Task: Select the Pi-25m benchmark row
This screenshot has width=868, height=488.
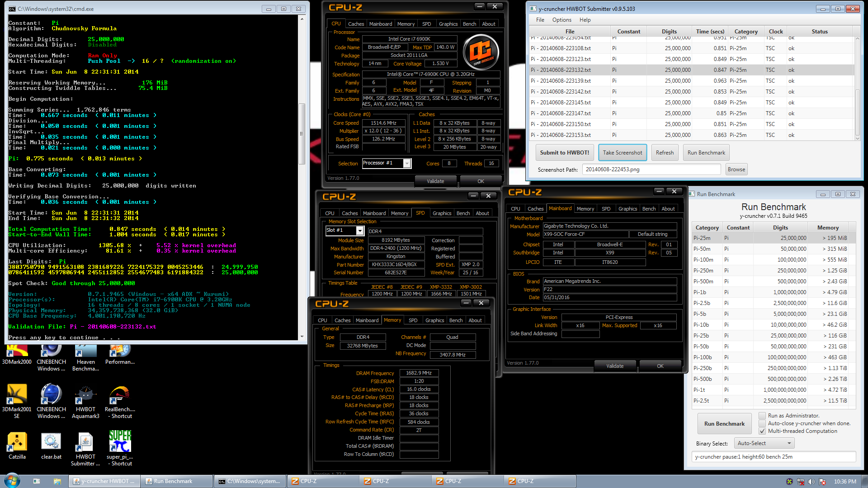Action: (x=771, y=238)
